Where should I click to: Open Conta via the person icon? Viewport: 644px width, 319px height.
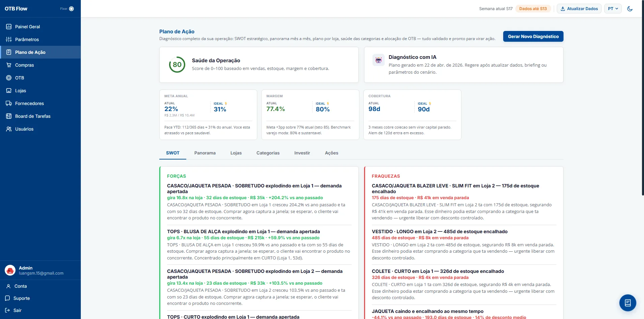[8, 286]
